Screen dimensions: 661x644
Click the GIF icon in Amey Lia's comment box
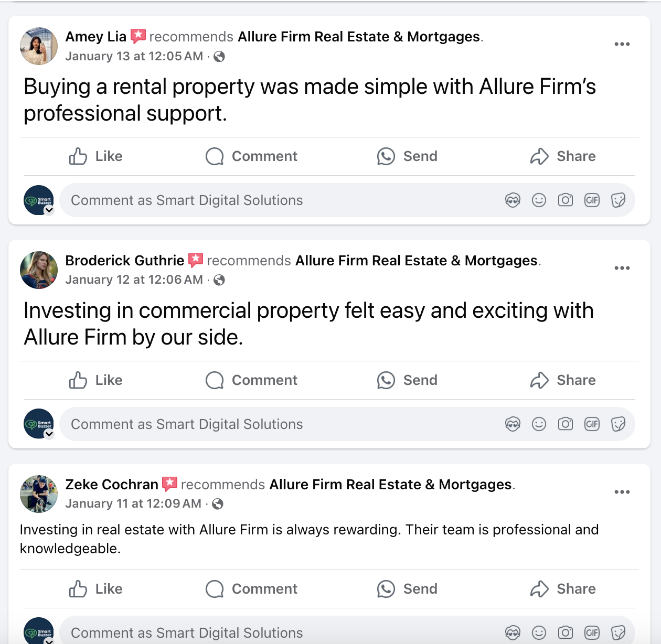coord(592,200)
